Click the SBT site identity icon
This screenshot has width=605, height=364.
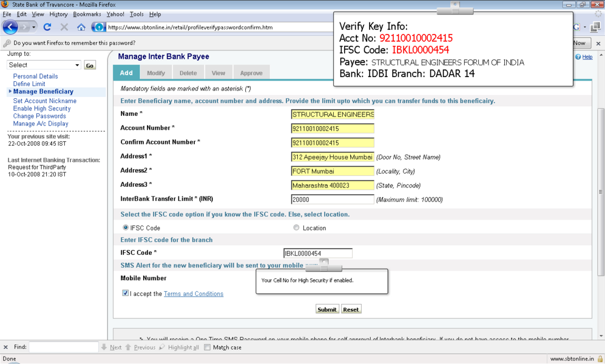point(98,27)
